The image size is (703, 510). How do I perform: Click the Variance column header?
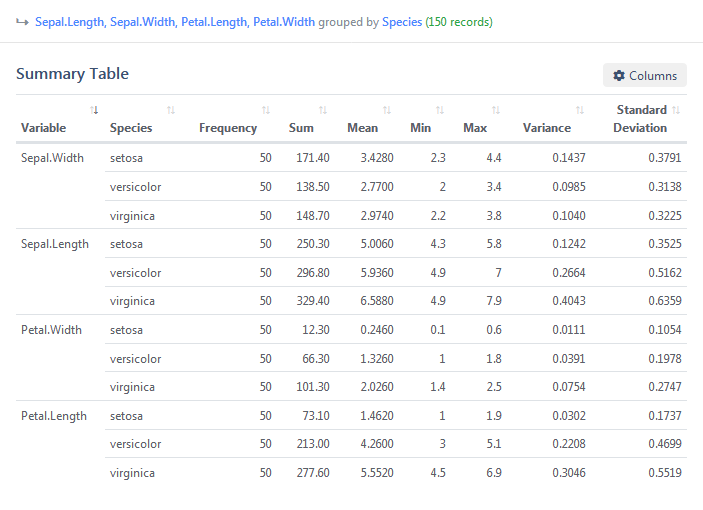click(x=547, y=128)
